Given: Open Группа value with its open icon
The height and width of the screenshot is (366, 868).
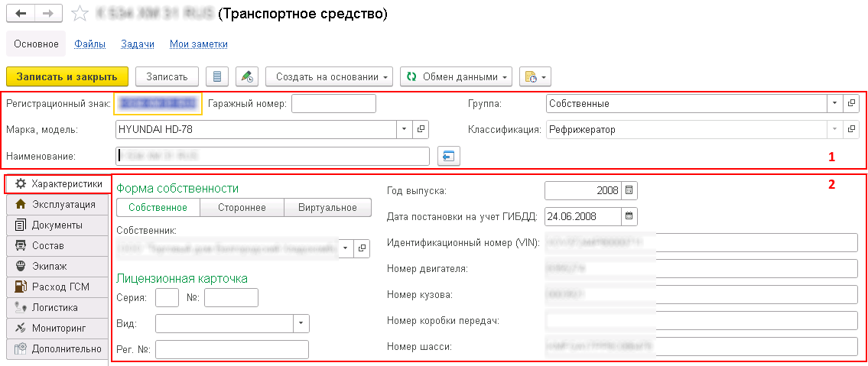Looking at the screenshot, I should 850,103.
